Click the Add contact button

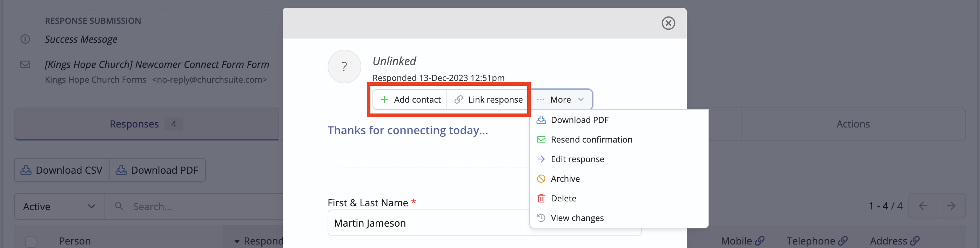click(x=410, y=99)
